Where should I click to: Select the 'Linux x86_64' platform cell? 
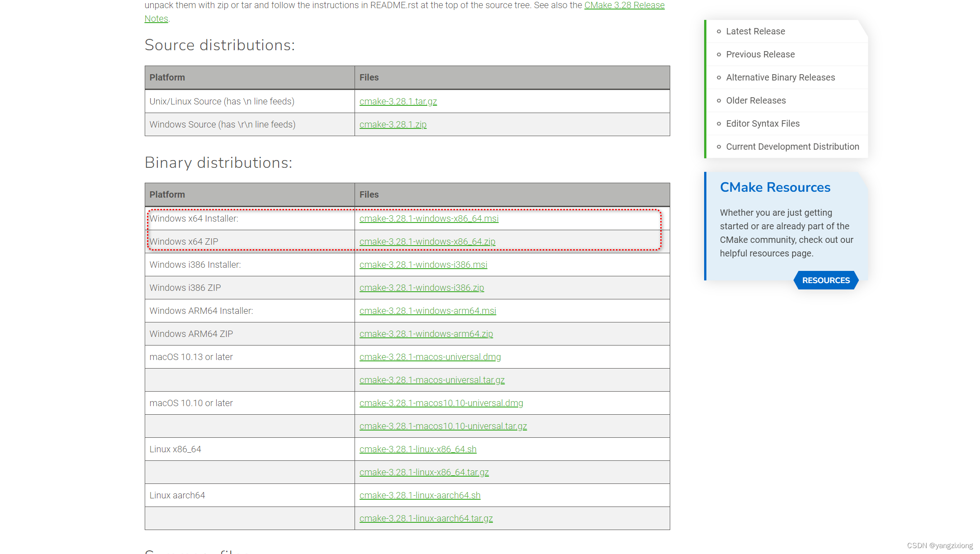(250, 449)
